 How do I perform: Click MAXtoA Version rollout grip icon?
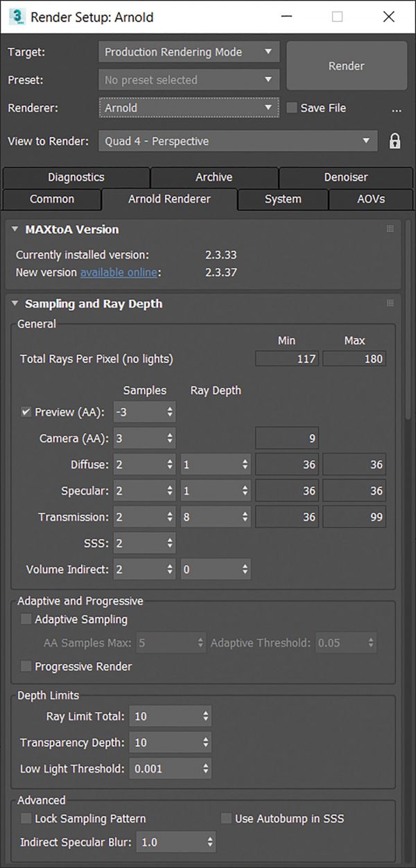(x=390, y=229)
